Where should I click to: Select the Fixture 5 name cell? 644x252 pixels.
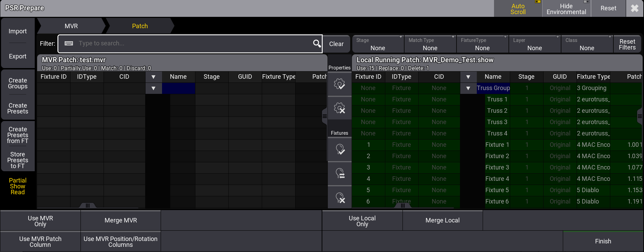click(497, 190)
